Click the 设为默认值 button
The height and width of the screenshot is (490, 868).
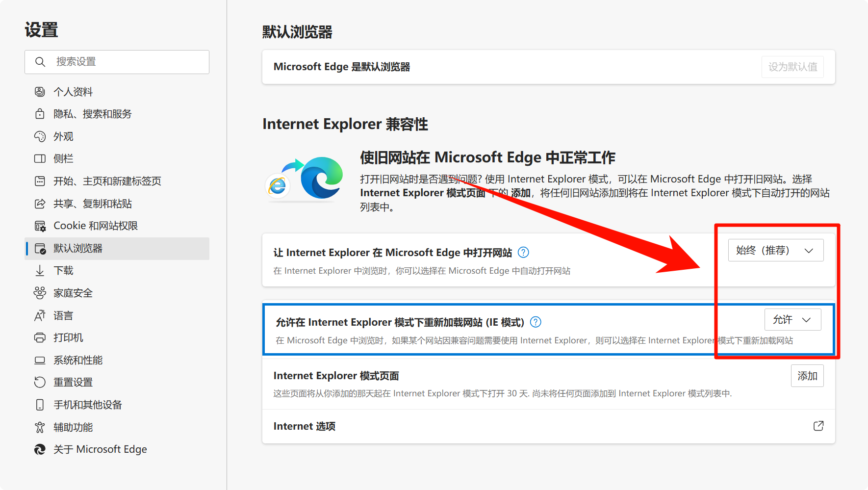792,67
